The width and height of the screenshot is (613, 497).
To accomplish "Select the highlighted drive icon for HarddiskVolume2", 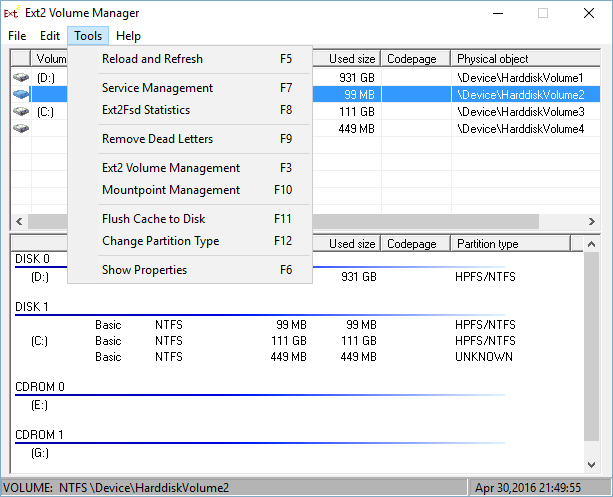I will click(21, 94).
